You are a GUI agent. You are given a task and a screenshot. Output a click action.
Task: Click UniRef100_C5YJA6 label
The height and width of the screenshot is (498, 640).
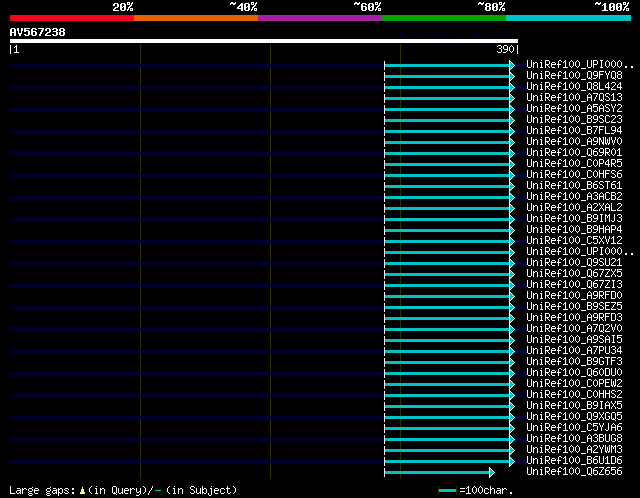574,428
